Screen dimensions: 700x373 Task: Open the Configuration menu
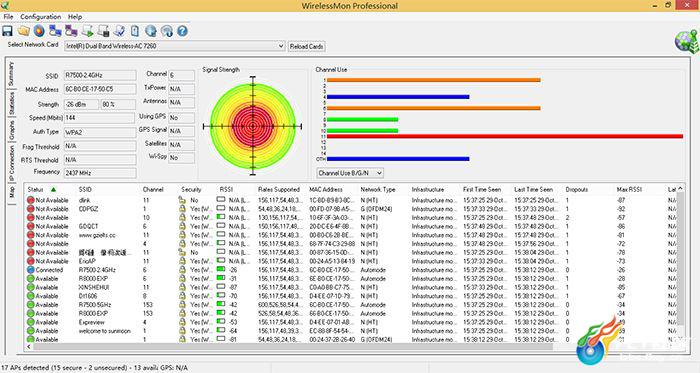[x=41, y=17]
